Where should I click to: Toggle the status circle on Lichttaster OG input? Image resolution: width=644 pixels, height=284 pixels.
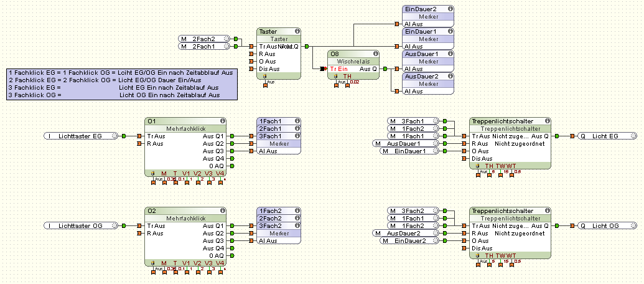point(113,225)
